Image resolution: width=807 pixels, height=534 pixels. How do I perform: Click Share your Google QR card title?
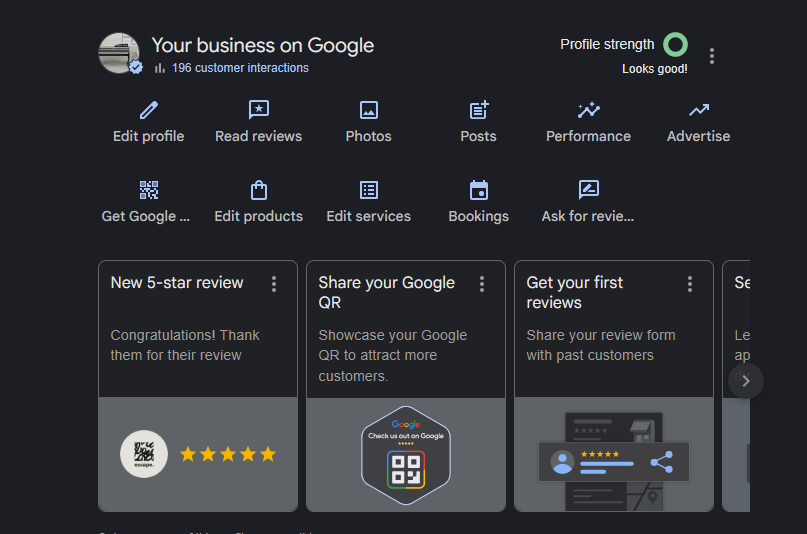click(x=387, y=292)
